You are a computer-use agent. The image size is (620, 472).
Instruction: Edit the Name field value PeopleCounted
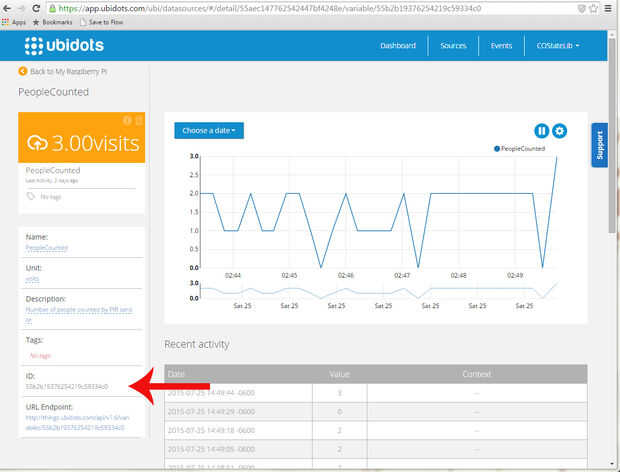47,248
